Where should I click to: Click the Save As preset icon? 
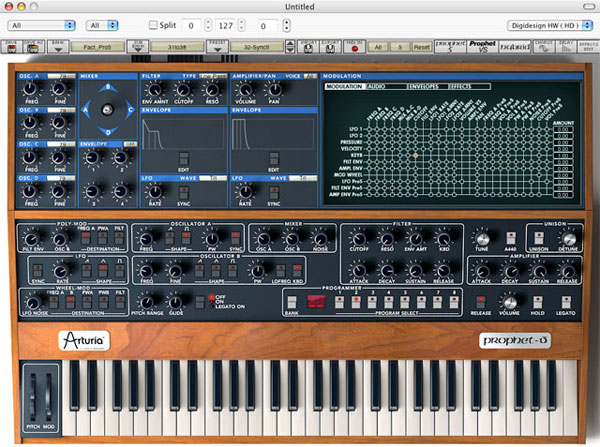[x=33, y=47]
